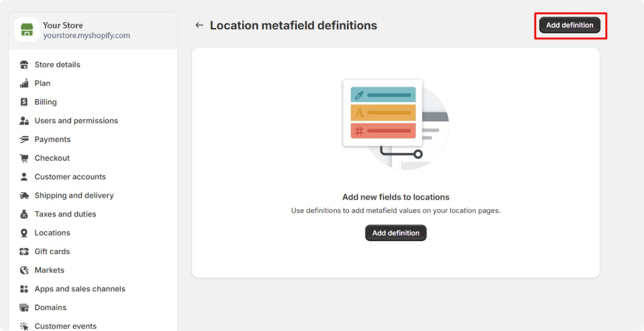Click the Plan icon in sidebar
Screen dimensions: 644x331
24,84
